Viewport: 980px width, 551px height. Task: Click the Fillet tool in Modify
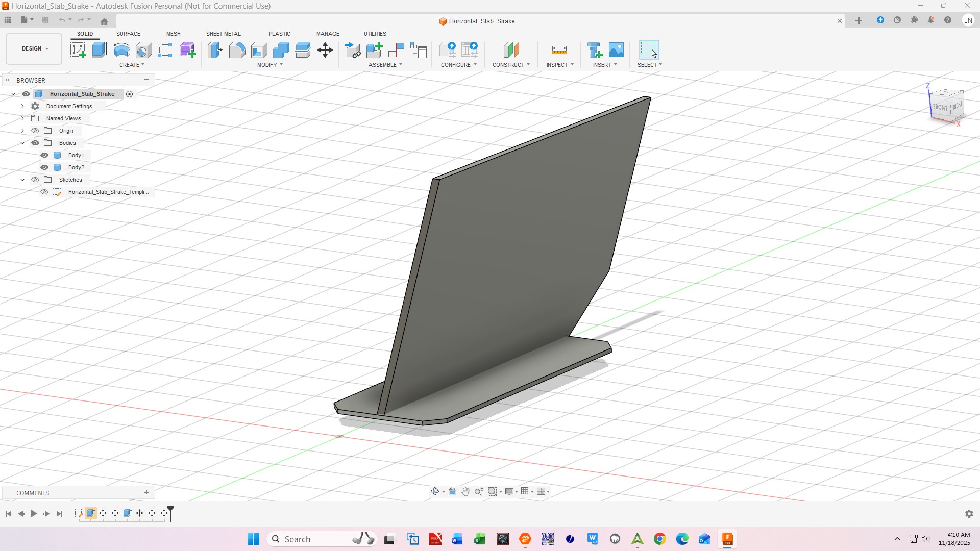[x=237, y=50]
